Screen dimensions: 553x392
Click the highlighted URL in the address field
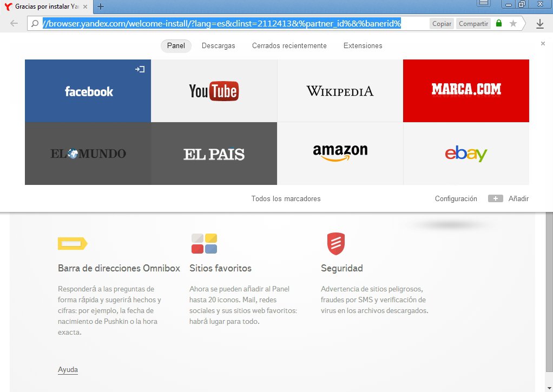222,24
